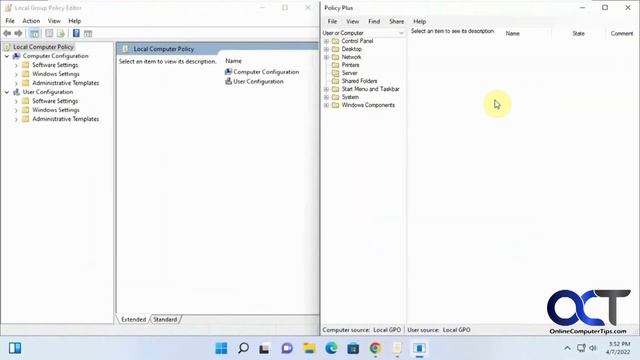Select the Control Panel label in Policy Plus
Screen dimensions: 640x360
pyautogui.click(x=357, y=41)
